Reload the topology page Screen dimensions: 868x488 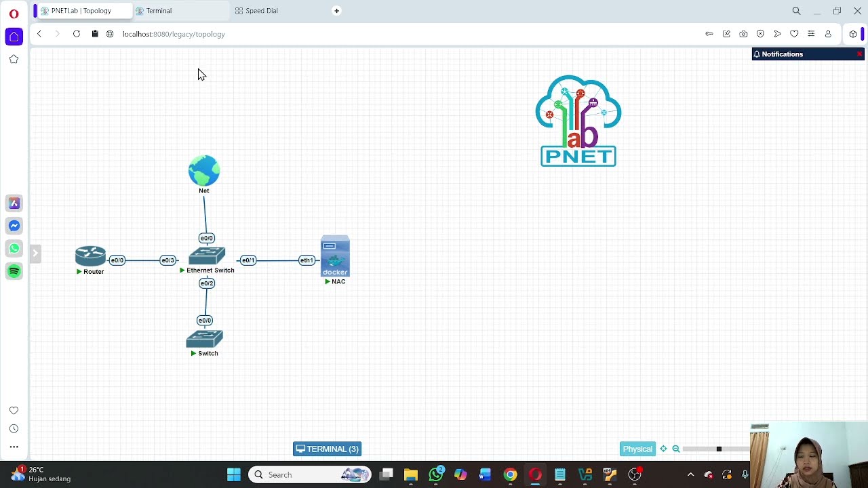tap(77, 34)
